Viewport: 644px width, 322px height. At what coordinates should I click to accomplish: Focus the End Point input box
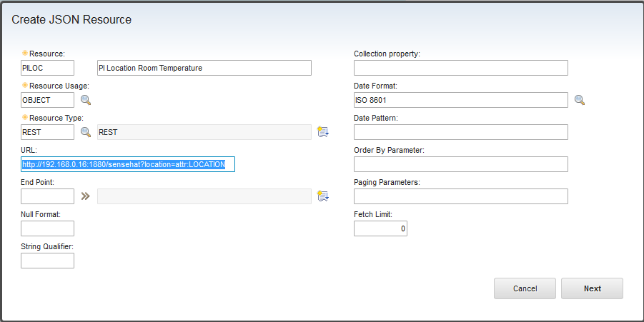tap(47, 196)
